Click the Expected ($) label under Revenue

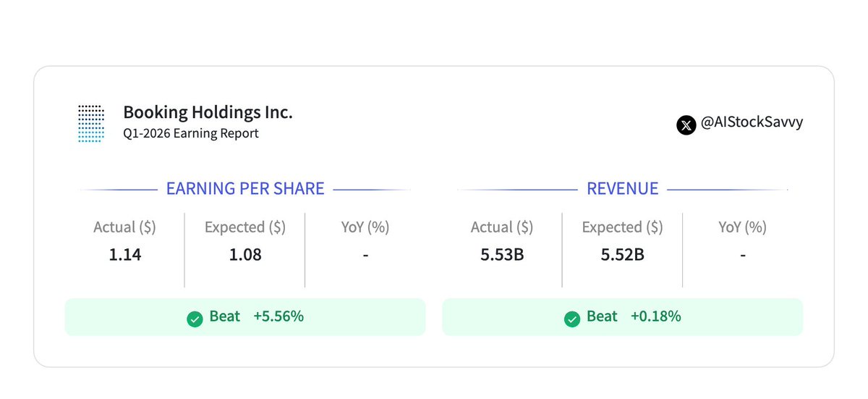coord(622,227)
